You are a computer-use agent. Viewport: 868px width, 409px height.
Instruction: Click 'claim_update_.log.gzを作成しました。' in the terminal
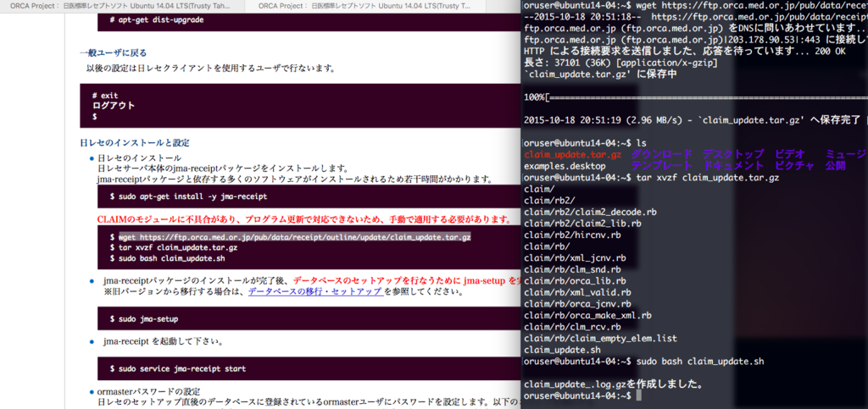[614, 384]
